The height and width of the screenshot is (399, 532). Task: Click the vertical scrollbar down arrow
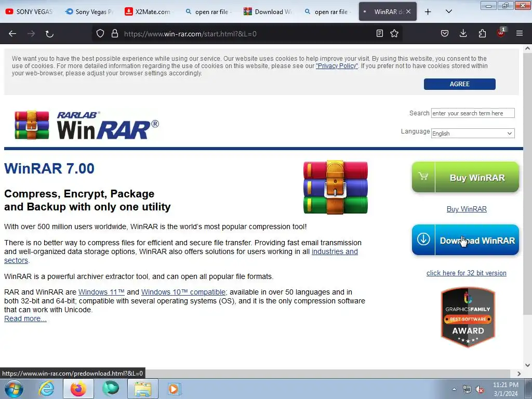tap(528, 365)
